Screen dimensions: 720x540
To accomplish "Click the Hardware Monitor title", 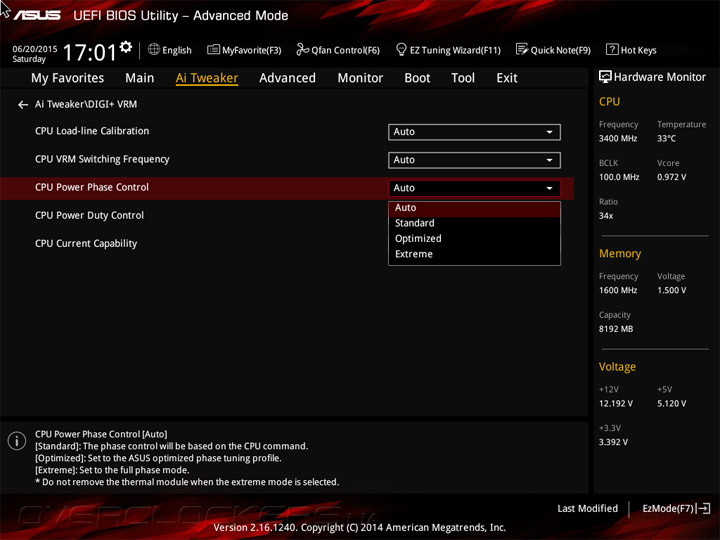I will [660, 77].
